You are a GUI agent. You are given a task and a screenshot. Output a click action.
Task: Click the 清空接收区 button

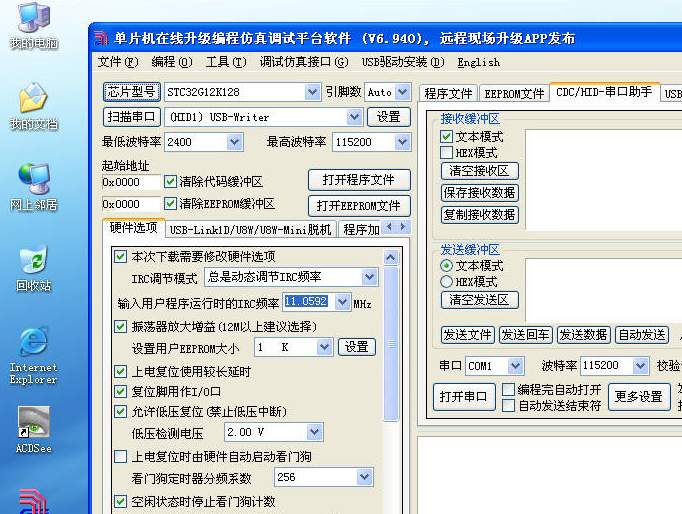tap(480, 170)
